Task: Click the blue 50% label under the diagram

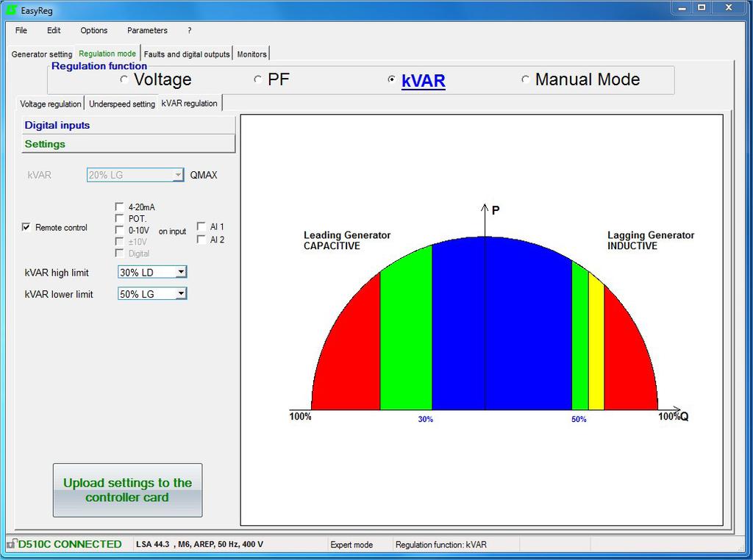Action: 579,419
